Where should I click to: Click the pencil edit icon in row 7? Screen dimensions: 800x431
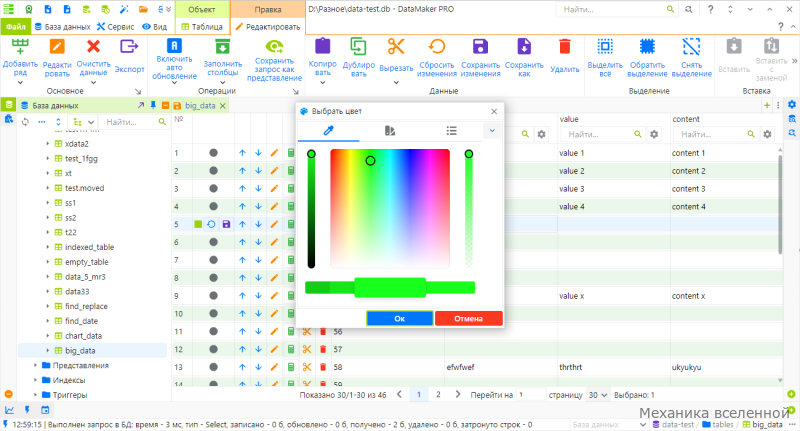click(274, 260)
